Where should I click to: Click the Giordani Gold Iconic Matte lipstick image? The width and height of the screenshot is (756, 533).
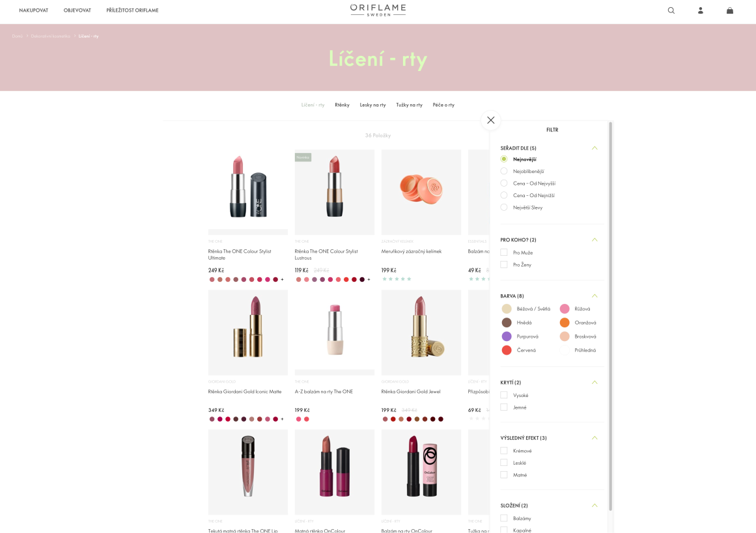(248, 332)
